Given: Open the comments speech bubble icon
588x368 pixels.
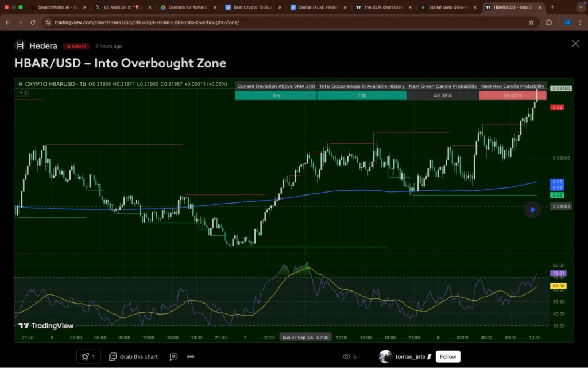Looking at the screenshot, I should (x=173, y=356).
